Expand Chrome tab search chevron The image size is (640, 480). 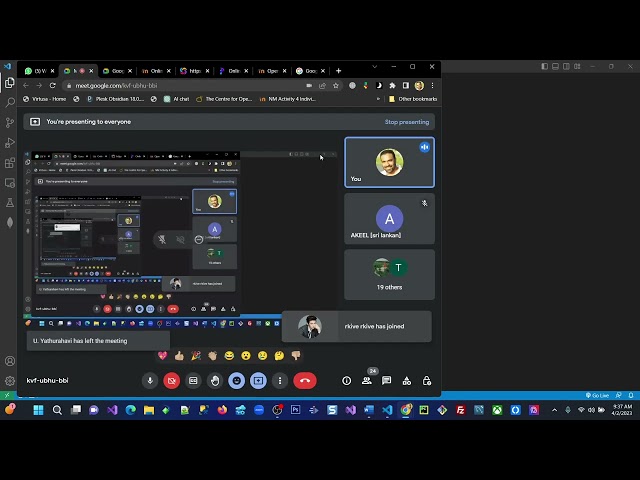(x=374, y=67)
